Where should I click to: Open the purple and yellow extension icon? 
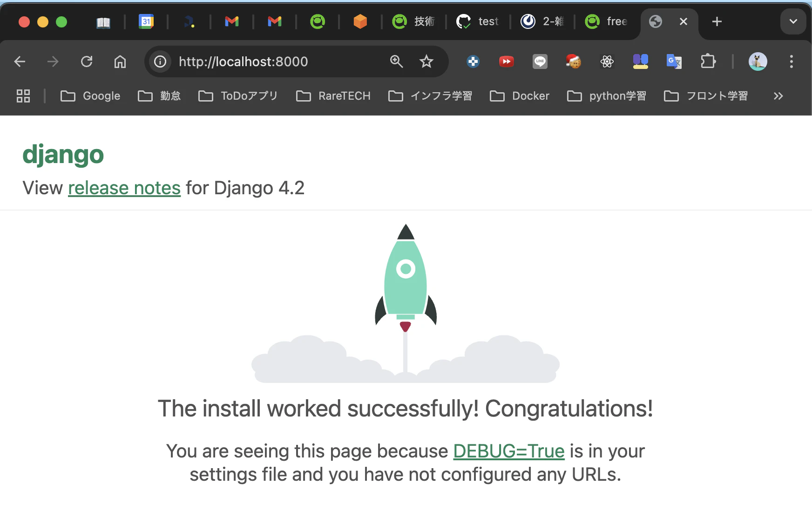pyautogui.click(x=641, y=61)
